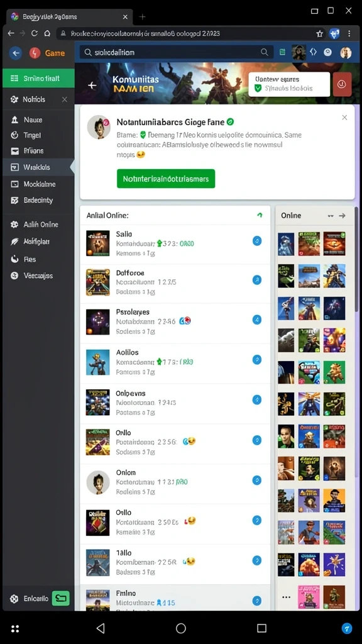Expand the Online panel with the right arrow
This screenshot has width=362, height=644.
point(342,216)
